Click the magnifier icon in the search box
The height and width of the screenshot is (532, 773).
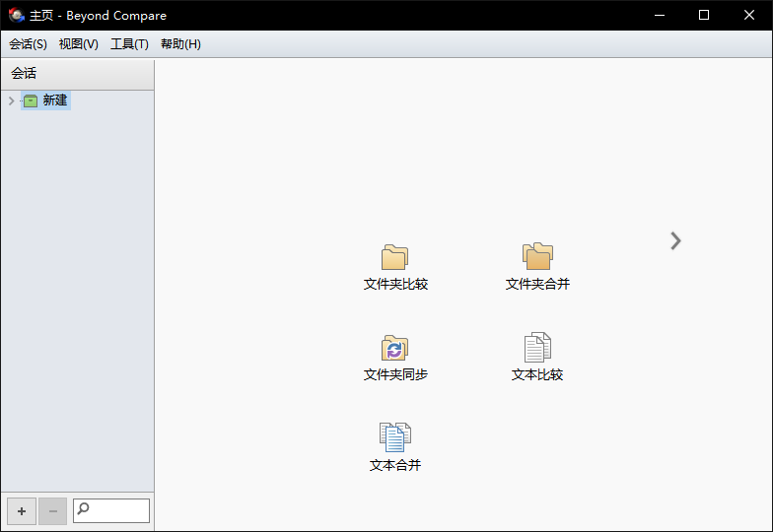pyautogui.click(x=83, y=508)
